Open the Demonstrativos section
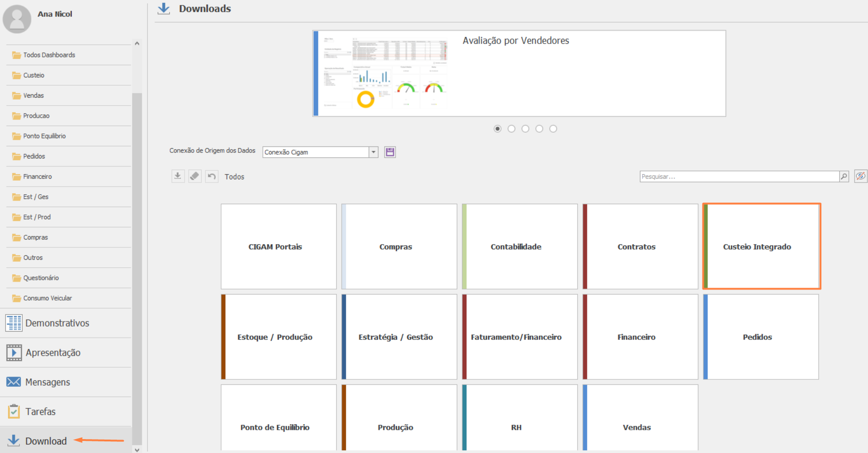 (x=66, y=323)
